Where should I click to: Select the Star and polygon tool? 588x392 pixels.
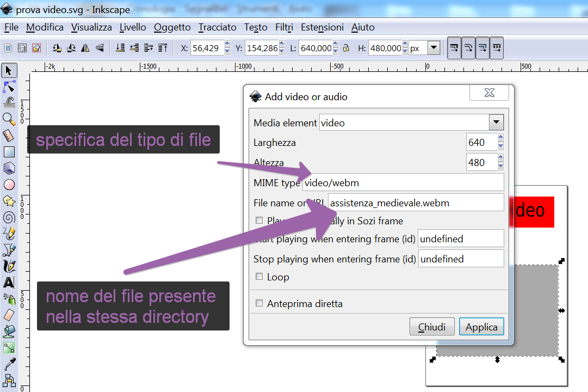coord(9,201)
